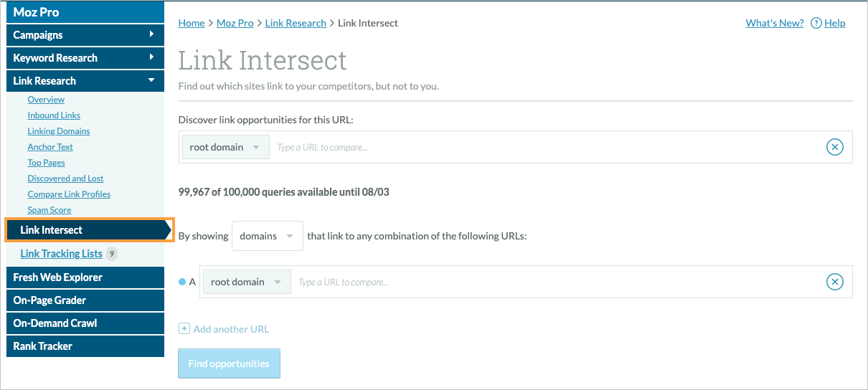The height and width of the screenshot is (390, 868).
Task: Clear the top URL field with X icon
Action: pos(834,147)
